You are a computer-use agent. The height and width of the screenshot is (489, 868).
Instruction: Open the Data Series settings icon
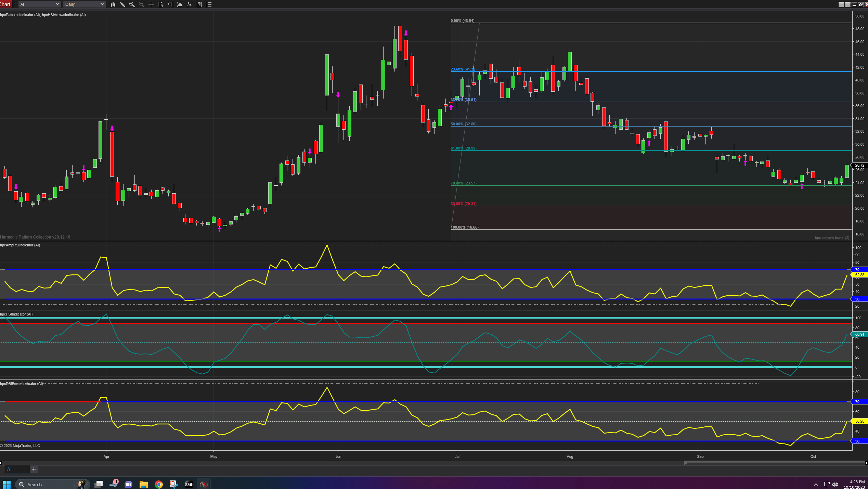coord(180,4)
